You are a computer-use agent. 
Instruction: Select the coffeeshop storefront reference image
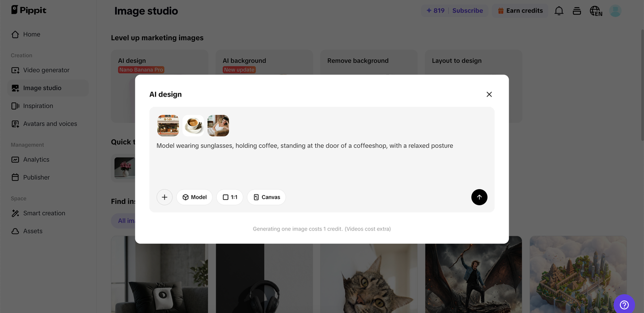pos(168,126)
